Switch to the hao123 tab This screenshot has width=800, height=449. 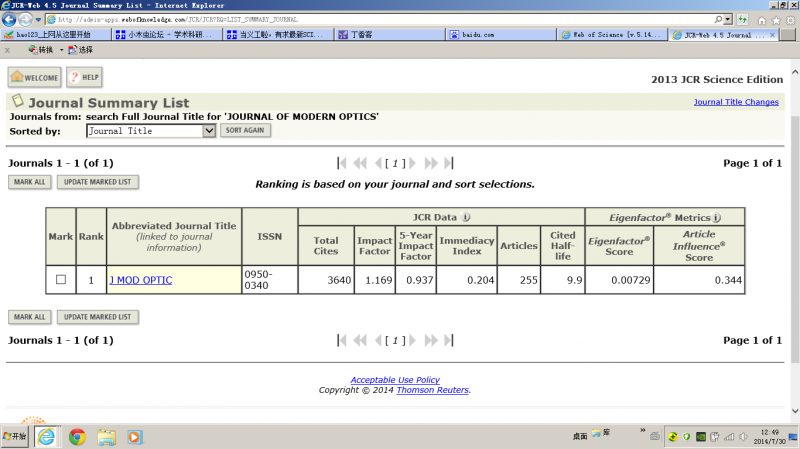point(56,35)
